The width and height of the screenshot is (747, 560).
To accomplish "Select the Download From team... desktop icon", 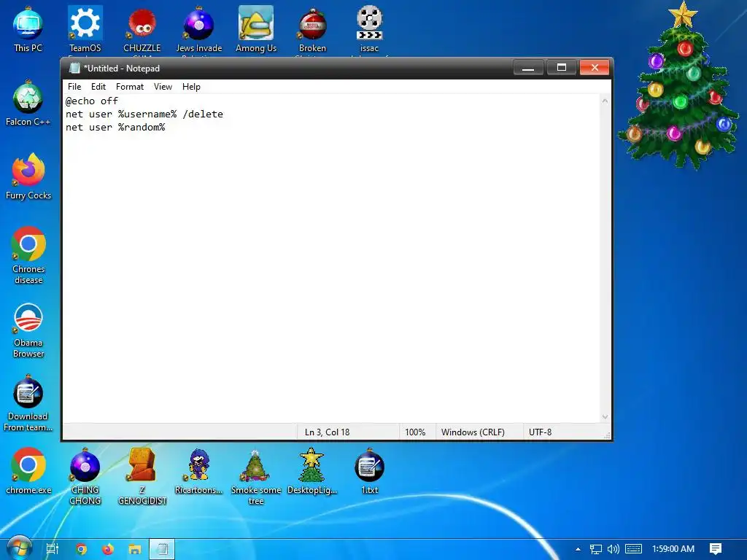I will coord(28,402).
